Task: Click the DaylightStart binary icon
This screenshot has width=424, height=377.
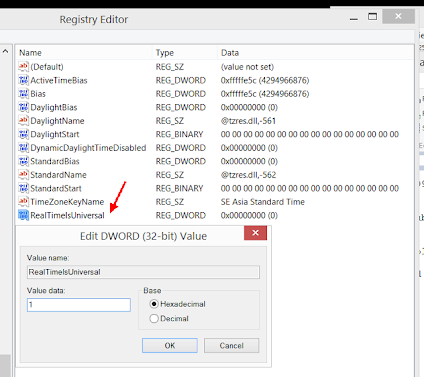Action: [x=23, y=134]
